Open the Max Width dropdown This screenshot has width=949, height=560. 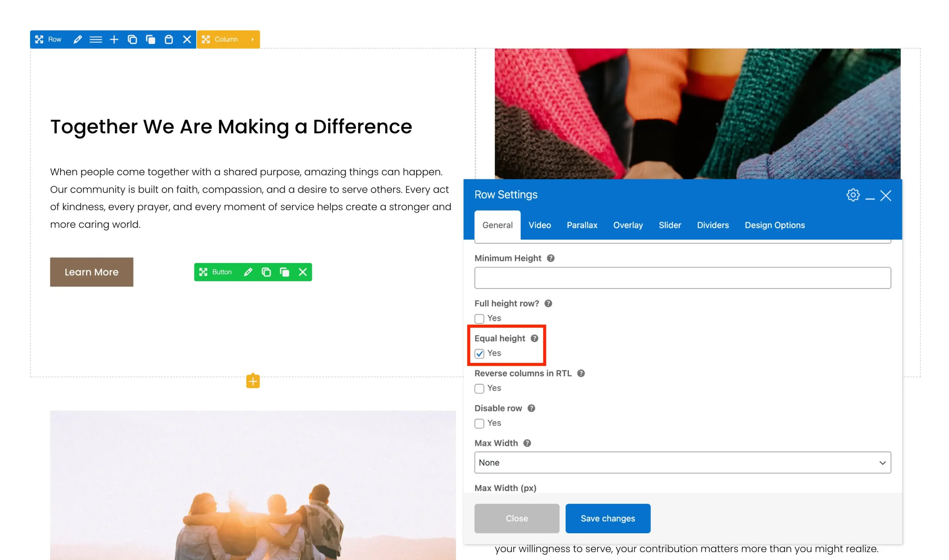[682, 462]
